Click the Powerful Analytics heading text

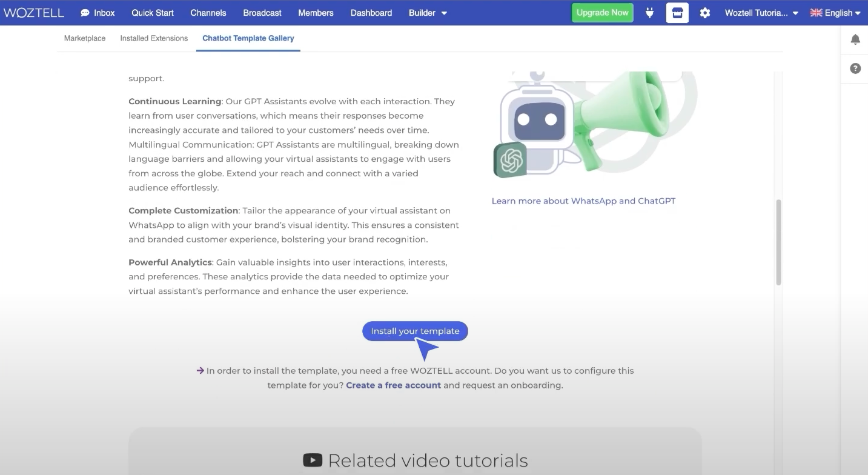click(x=170, y=262)
